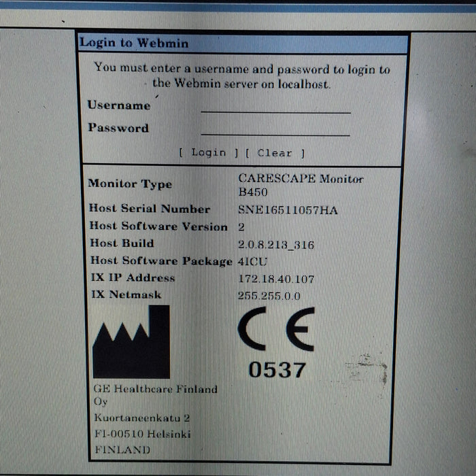Screen dimensions: 476x476
Task: Click the Username label
Action: coord(119,105)
